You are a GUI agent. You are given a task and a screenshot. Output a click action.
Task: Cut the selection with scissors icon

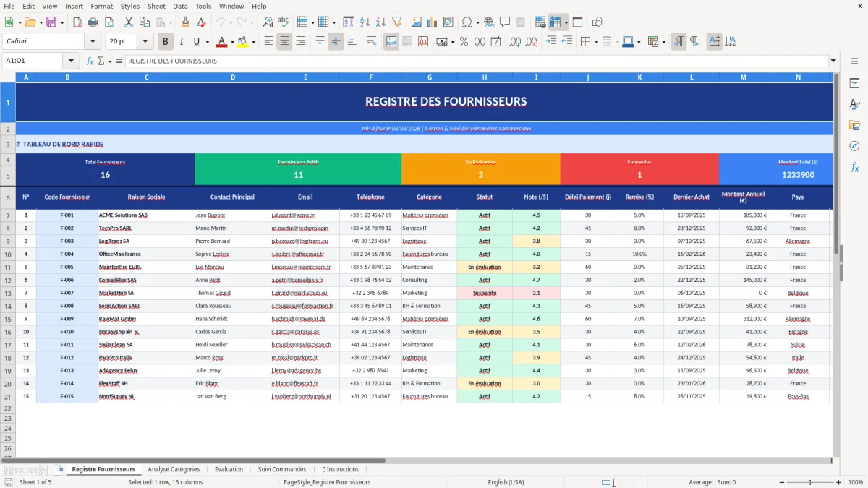(128, 22)
